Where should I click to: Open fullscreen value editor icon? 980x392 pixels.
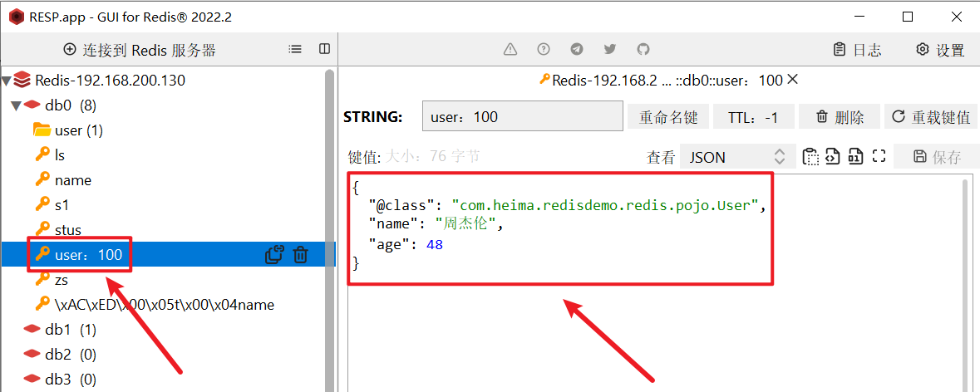(879, 156)
